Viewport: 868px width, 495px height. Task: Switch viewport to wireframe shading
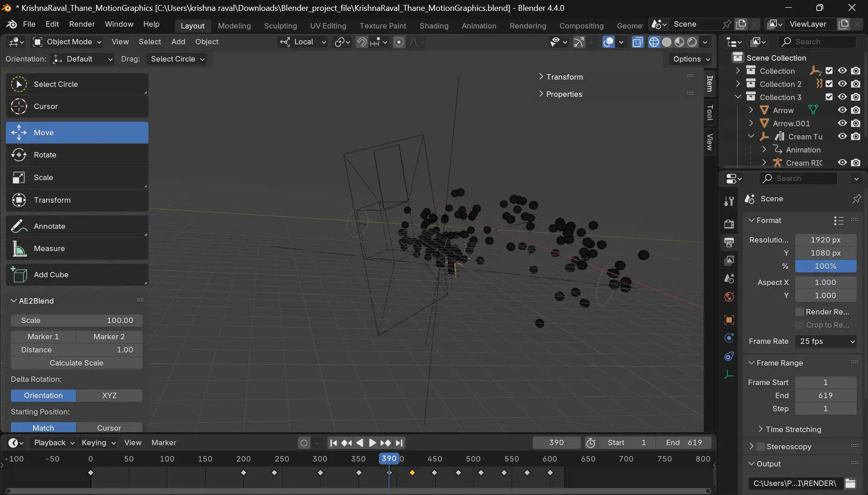pos(654,42)
